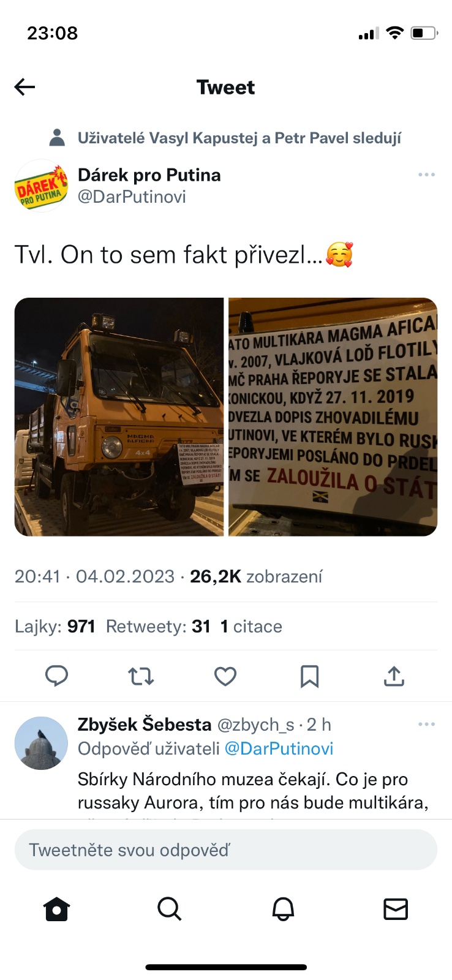Open notifications bell icon
The height and width of the screenshot is (980, 452).
pos(283,909)
